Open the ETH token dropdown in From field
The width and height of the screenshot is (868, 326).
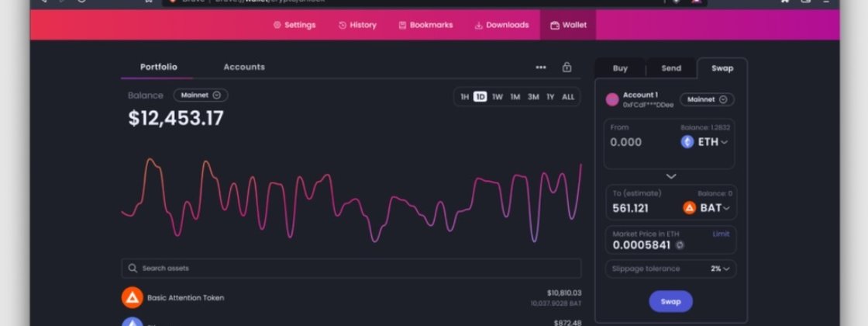706,142
